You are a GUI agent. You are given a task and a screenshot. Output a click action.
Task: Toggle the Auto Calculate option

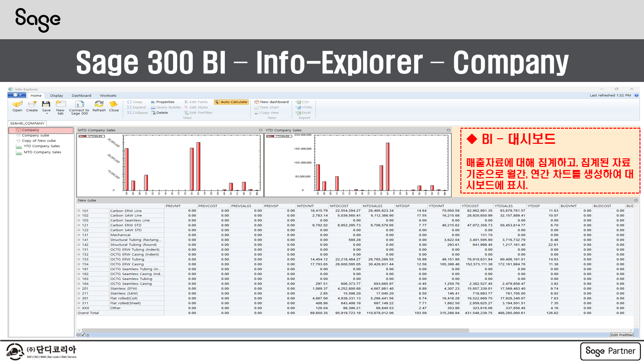pos(231,102)
